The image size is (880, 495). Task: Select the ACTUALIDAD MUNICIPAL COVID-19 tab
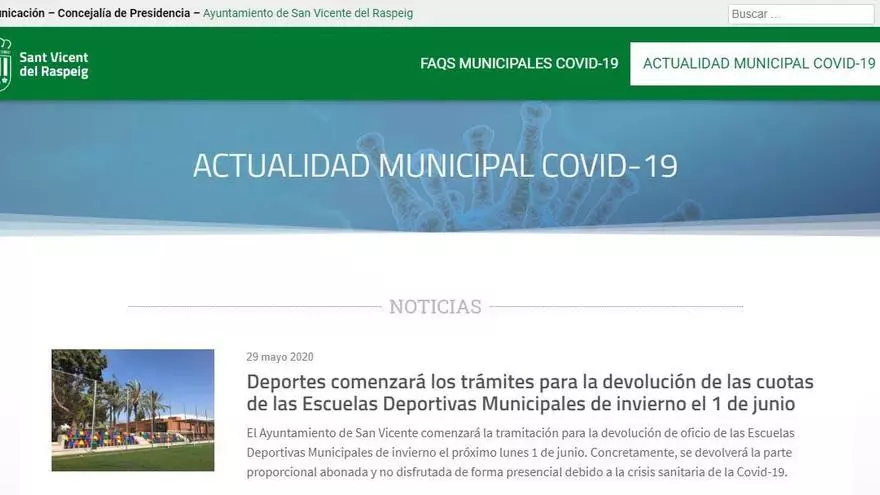click(x=758, y=63)
